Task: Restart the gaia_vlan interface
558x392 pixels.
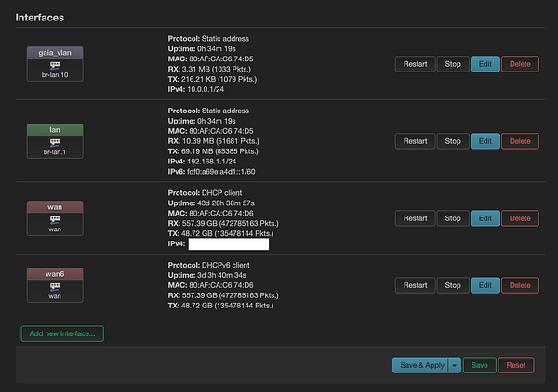Action: 415,64
